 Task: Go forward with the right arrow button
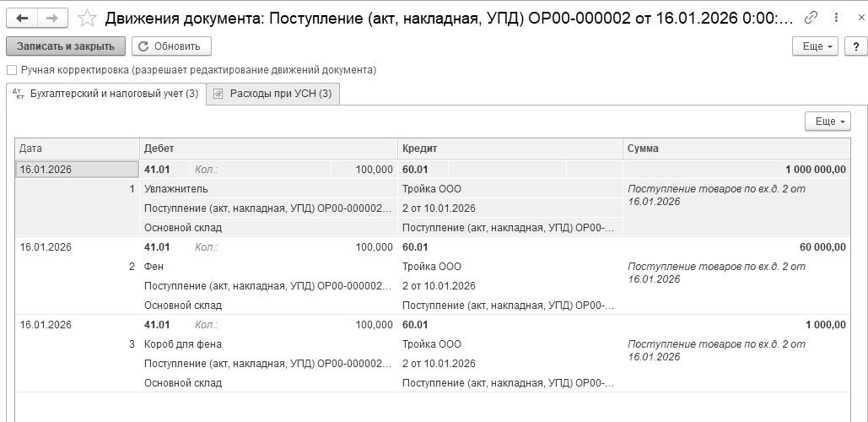[x=52, y=17]
